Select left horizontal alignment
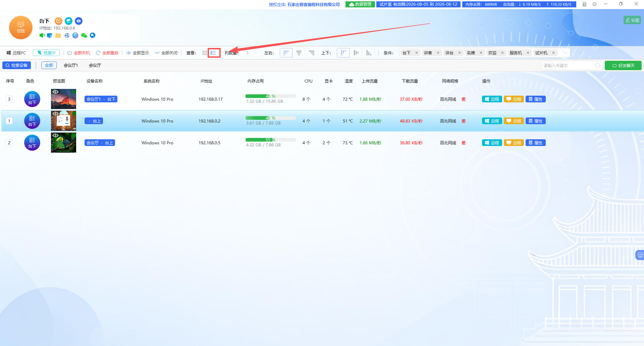This screenshot has height=346, width=644. 286,53
